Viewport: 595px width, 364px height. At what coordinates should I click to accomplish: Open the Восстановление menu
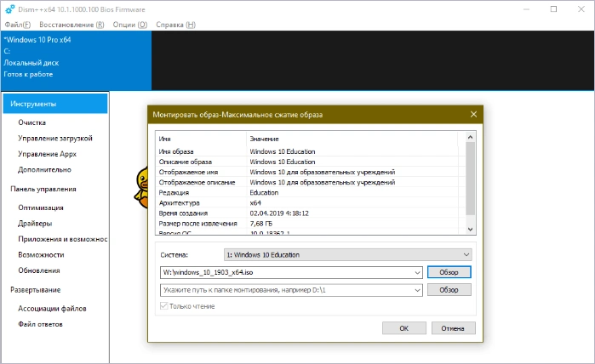pyautogui.click(x=72, y=24)
